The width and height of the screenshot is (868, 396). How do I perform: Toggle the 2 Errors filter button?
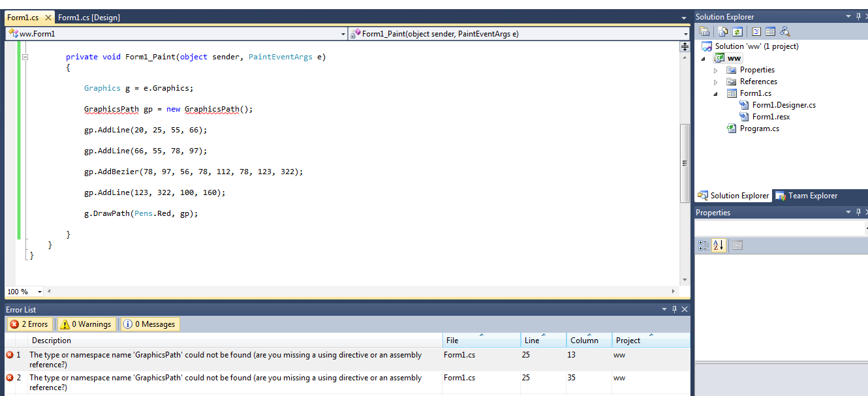click(x=29, y=324)
